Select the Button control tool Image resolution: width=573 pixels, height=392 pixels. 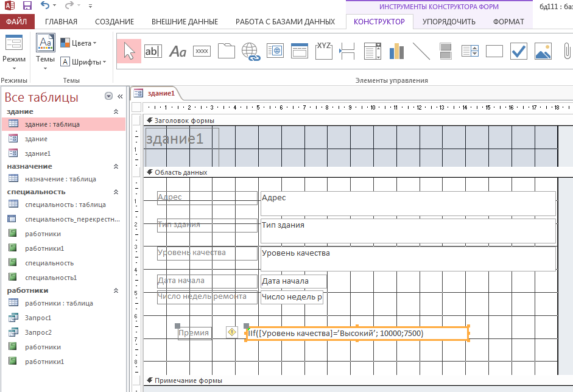pyautogui.click(x=202, y=51)
